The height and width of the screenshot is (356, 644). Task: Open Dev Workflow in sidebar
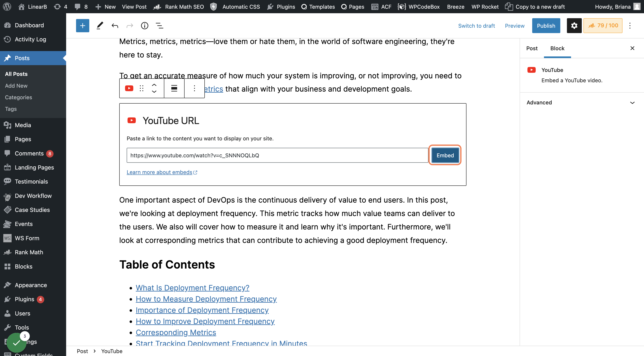tap(33, 196)
